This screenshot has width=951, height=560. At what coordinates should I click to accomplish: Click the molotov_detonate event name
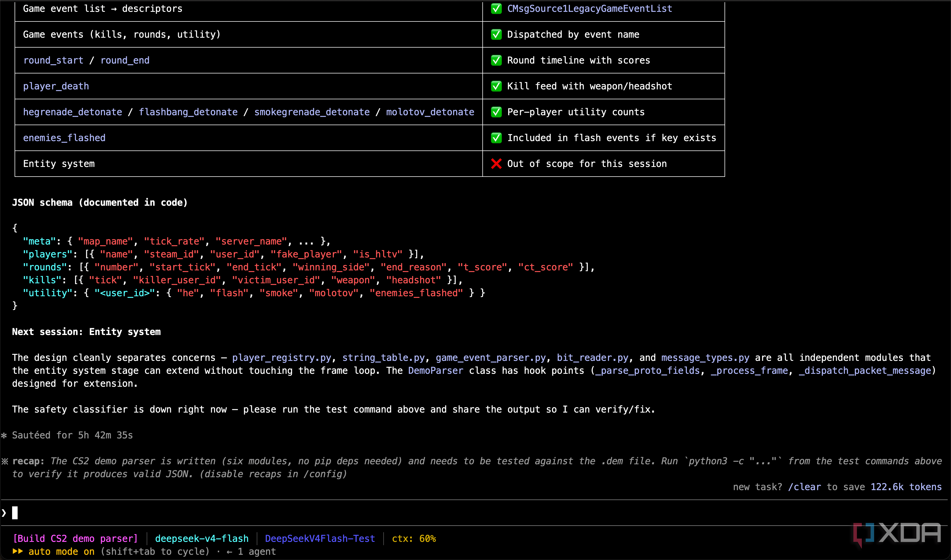[430, 112]
